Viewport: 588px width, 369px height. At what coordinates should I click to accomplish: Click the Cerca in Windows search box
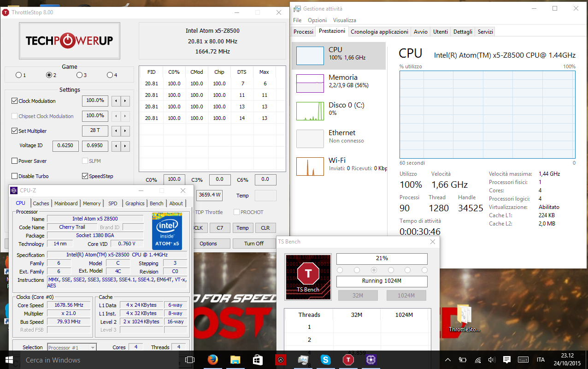99,360
